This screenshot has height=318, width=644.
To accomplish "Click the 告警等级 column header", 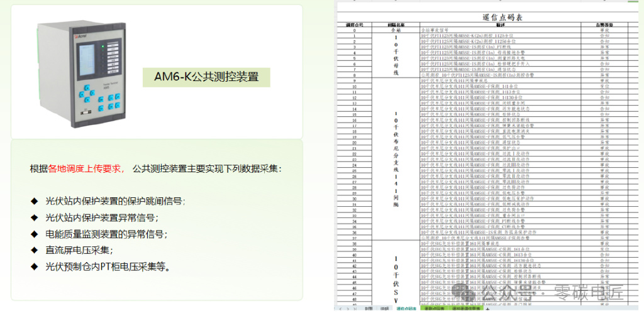I will (x=604, y=25).
